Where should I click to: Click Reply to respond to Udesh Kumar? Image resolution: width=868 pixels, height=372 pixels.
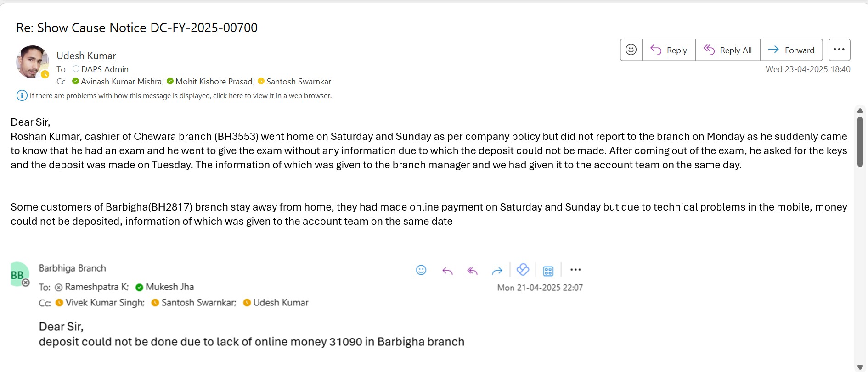(x=669, y=50)
